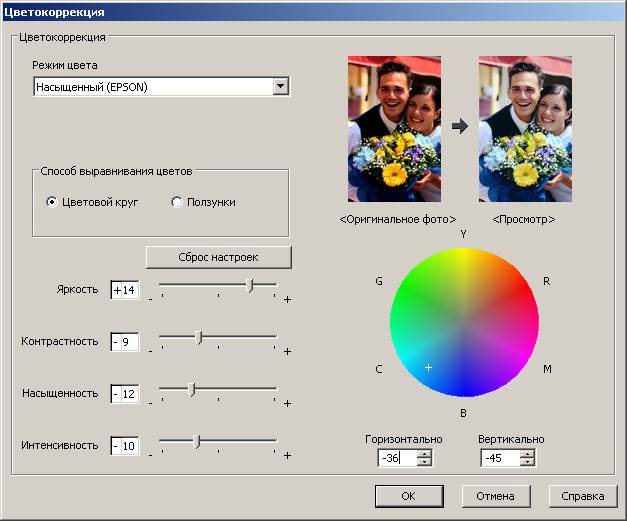Click the minus sign of Контрастность slider
The height and width of the screenshot is (521, 627).
tap(150, 351)
